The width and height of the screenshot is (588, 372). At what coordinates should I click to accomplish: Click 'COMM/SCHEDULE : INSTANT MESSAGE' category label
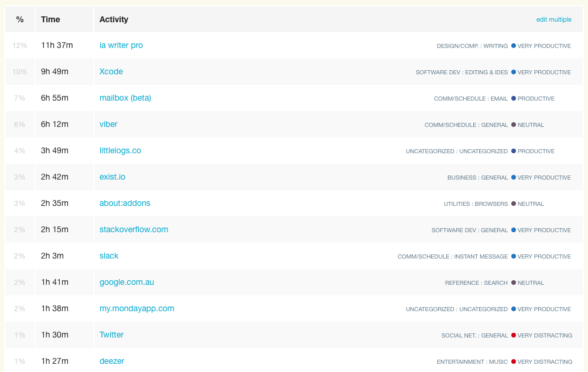click(453, 257)
